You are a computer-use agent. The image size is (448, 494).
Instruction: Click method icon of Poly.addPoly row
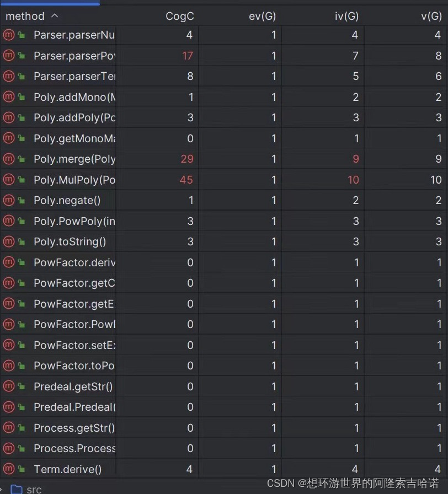pos(9,117)
